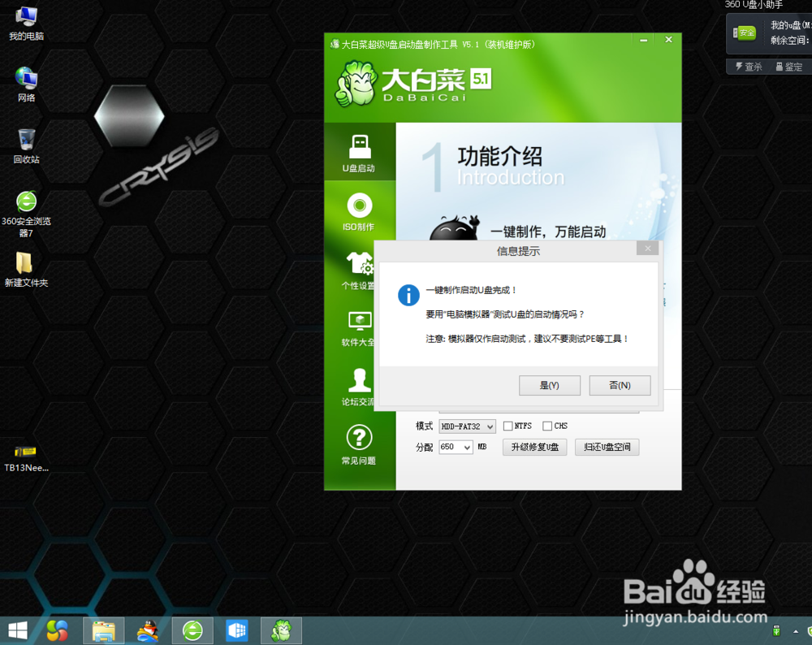
Task: Enable the CHS checkbox
Action: pyautogui.click(x=547, y=426)
